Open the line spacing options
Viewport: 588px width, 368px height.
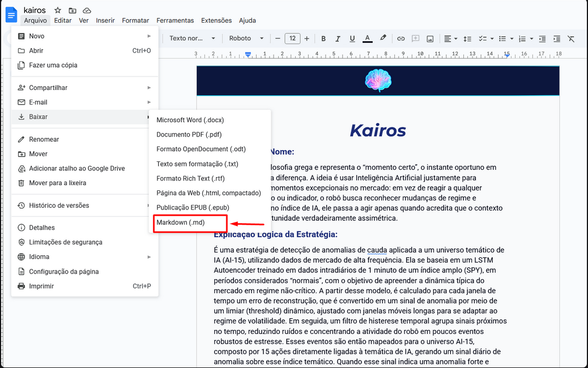(x=467, y=38)
